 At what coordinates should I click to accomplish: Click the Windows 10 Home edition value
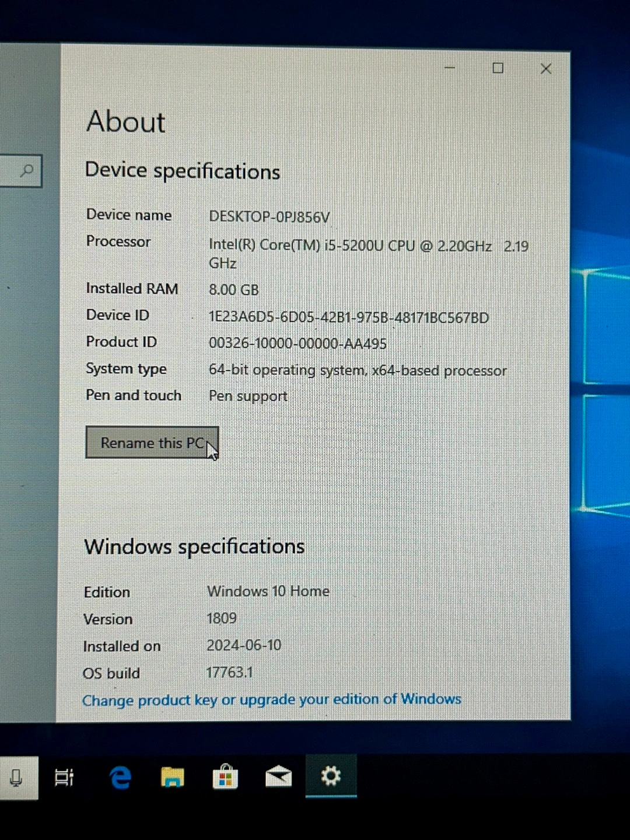coord(268,591)
